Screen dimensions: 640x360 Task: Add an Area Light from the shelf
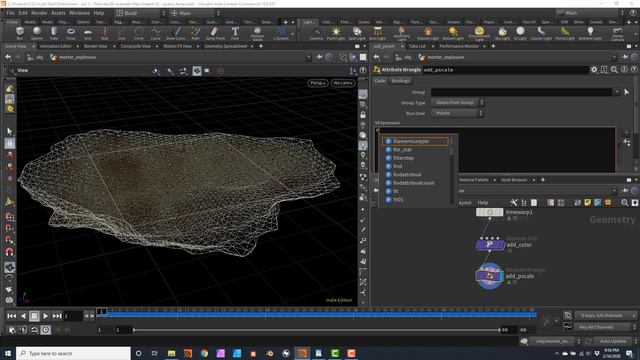(x=378, y=33)
